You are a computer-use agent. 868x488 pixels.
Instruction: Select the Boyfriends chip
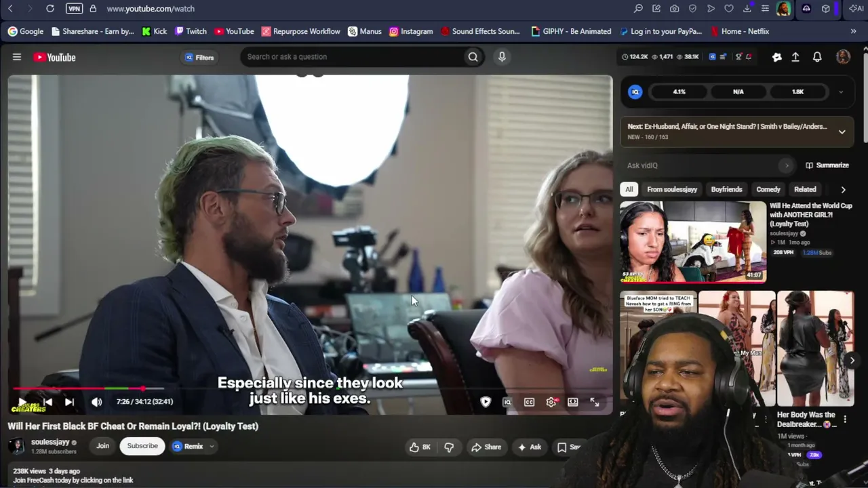click(x=726, y=190)
